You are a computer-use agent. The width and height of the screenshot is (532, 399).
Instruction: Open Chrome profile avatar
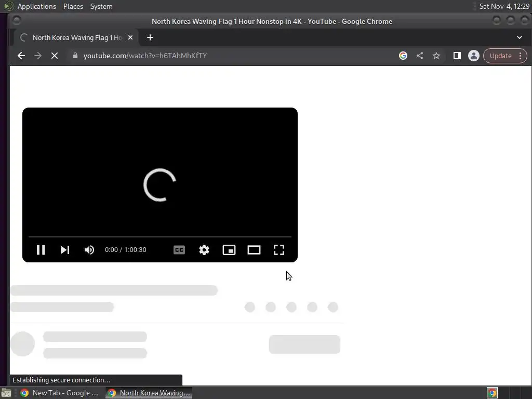coord(474,56)
